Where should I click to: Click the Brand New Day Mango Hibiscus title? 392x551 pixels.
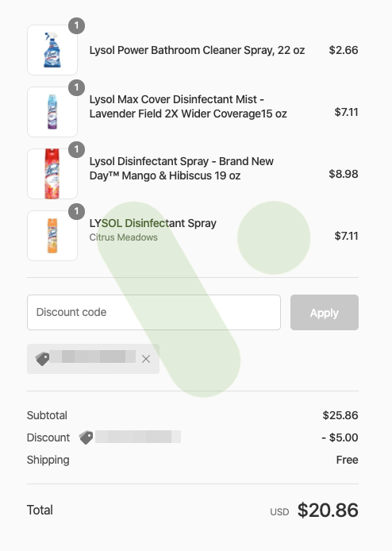[x=181, y=168]
